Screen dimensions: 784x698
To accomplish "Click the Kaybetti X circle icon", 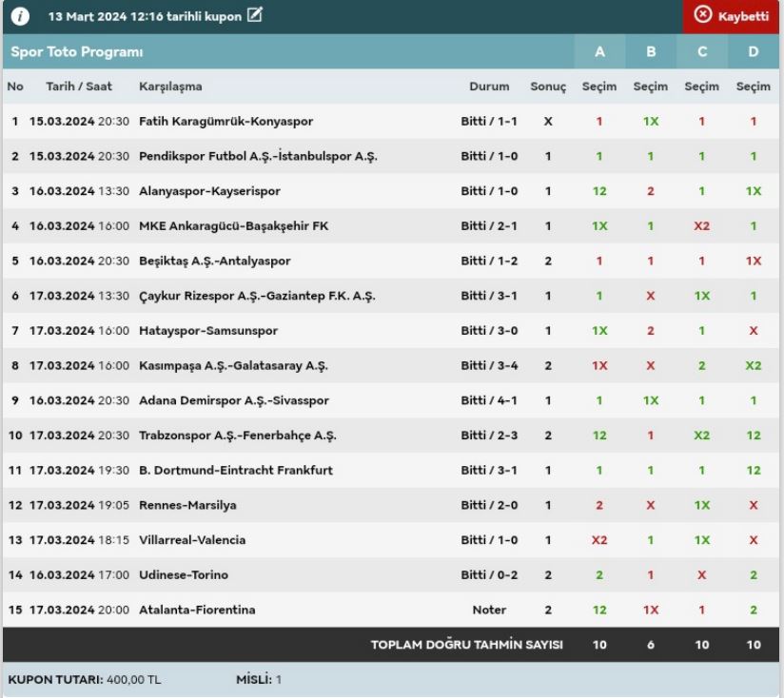I will pyautogui.click(x=703, y=15).
